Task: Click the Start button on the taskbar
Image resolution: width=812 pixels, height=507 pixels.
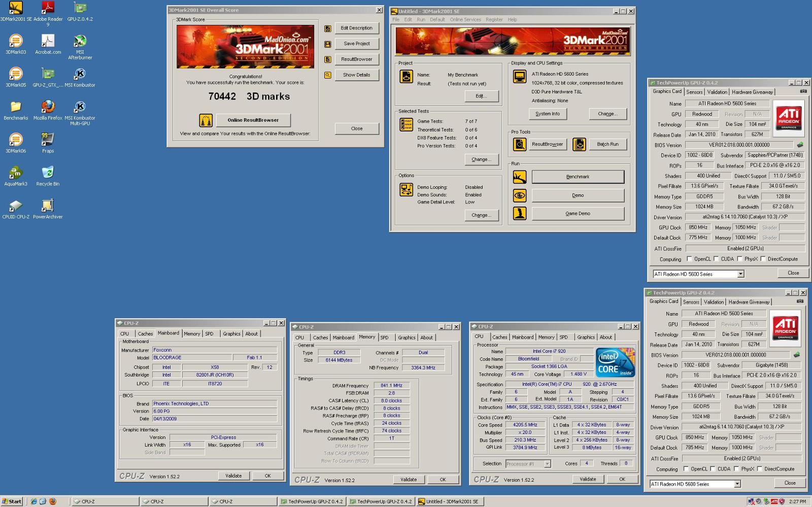Action: coord(12,501)
